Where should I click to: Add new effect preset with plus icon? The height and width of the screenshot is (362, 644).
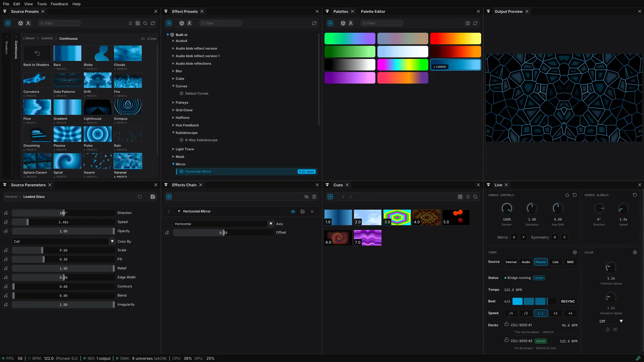[169, 23]
